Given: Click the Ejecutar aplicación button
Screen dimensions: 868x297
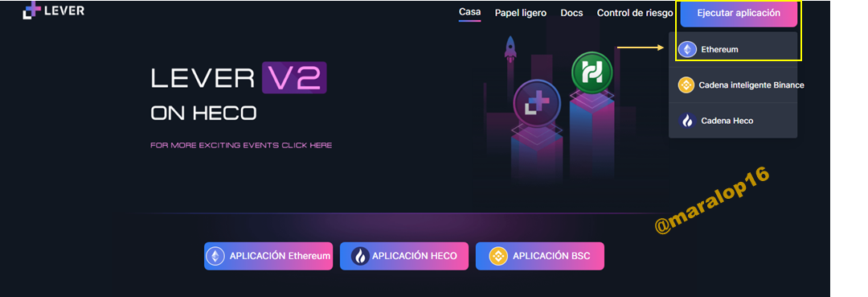Looking at the screenshot, I should click(739, 14).
